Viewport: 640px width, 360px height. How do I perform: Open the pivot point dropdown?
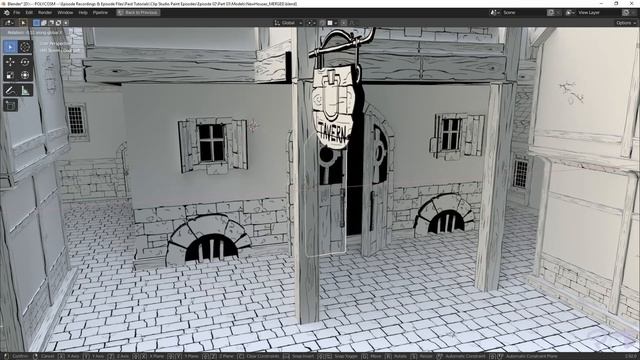tap(311, 23)
